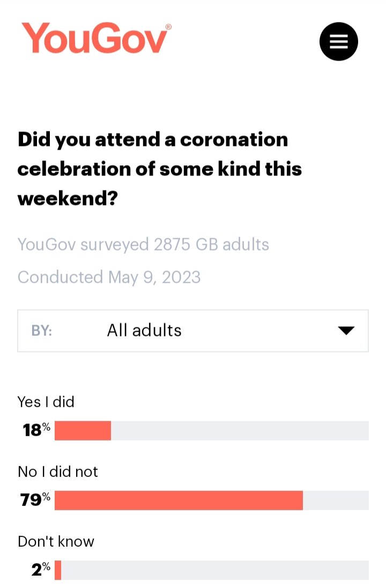386x588 pixels.
Task: Click the gray remainder of the 'Yes I did' bar
Action: [x=240, y=430]
